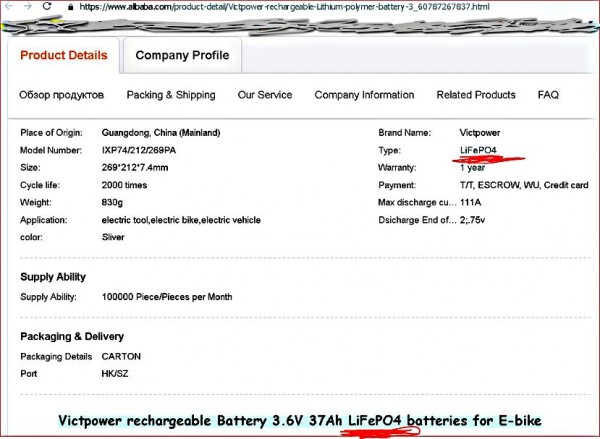Image resolution: width=600 pixels, height=439 pixels.
Task: Click the browser back arrow
Action: 8,6
